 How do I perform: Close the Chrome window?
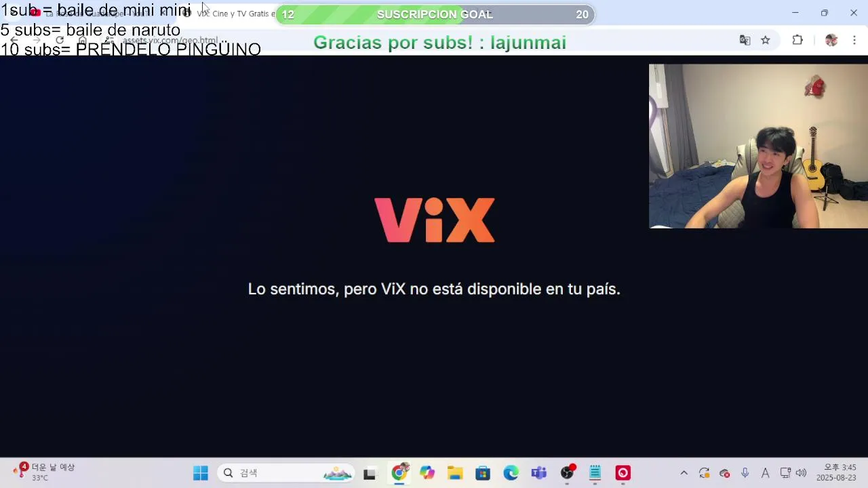click(x=854, y=13)
